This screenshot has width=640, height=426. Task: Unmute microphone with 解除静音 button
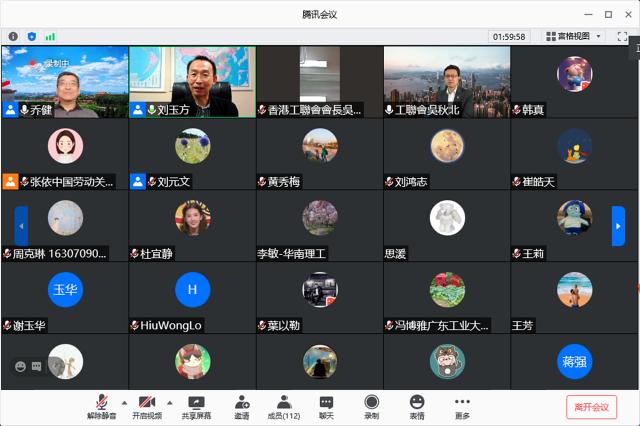click(101, 405)
